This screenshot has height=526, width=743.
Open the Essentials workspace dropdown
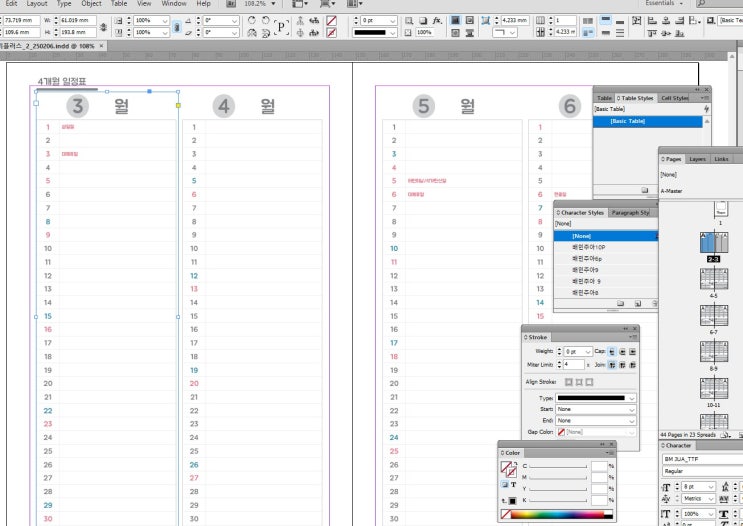(x=665, y=3)
